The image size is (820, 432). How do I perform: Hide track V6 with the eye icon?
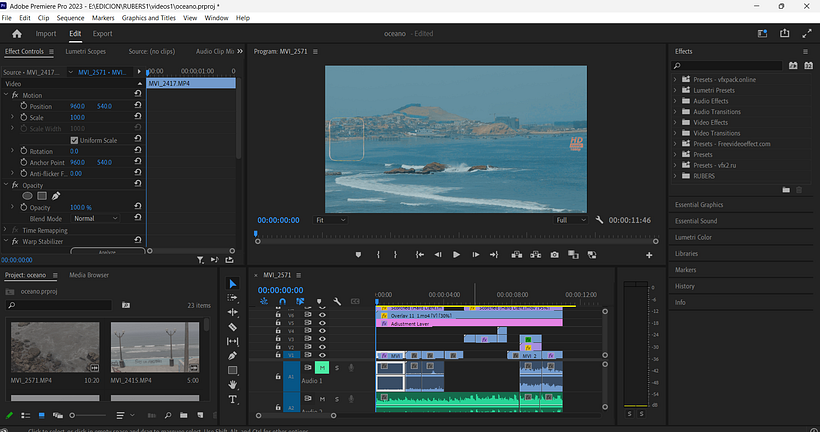point(322,314)
